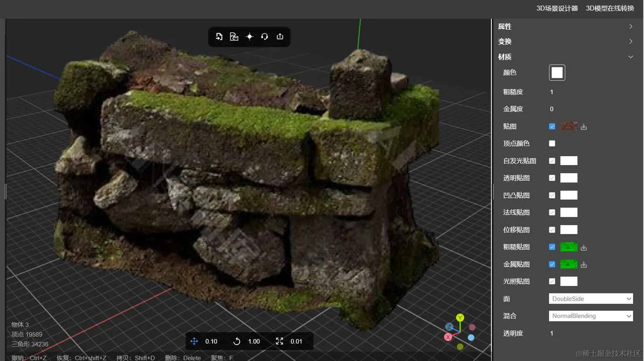
Task: Click the crosshair focus icon in top toolbar
Action: tap(250, 37)
